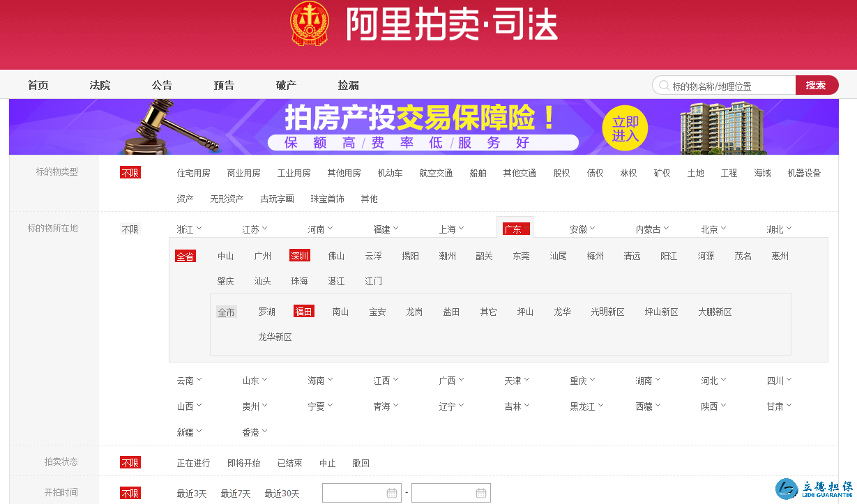
Task: Click the red 搜索 button
Action: click(817, 85)
